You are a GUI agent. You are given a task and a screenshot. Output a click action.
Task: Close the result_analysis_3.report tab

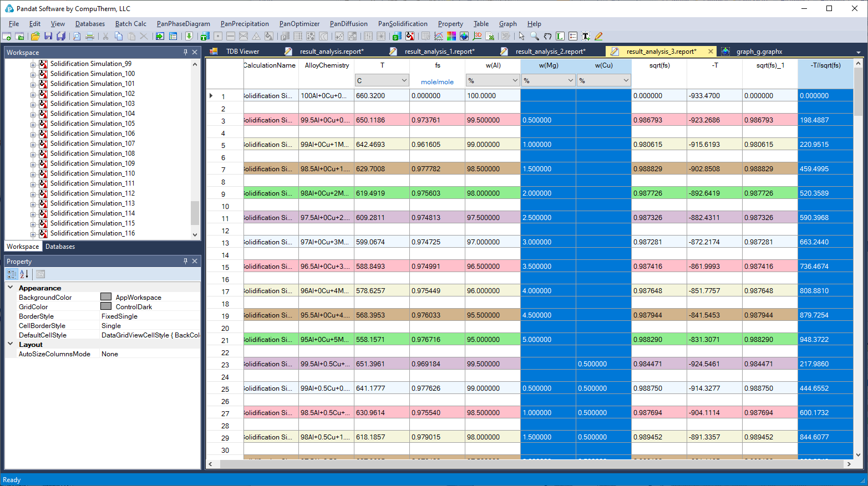710,52
